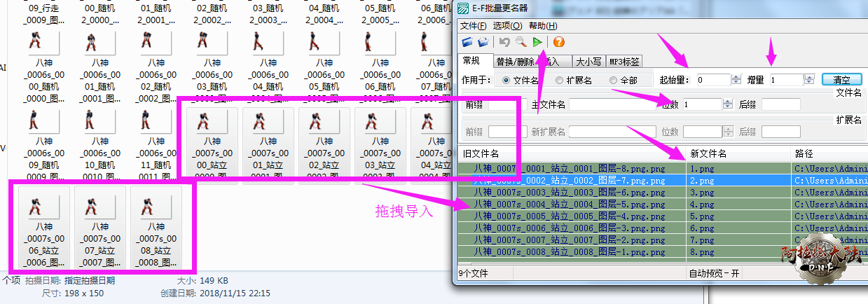Viewport: 868px width, 304px height.
Task: Click the add files icon in toolbar
Action: point(467,42)
